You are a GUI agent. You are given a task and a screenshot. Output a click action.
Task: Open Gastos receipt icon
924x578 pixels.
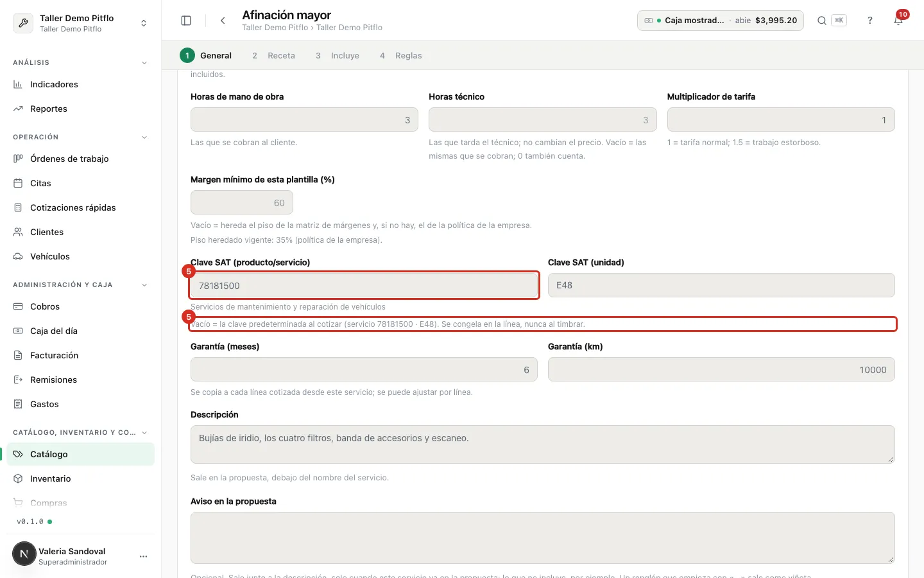coord(18,404)
